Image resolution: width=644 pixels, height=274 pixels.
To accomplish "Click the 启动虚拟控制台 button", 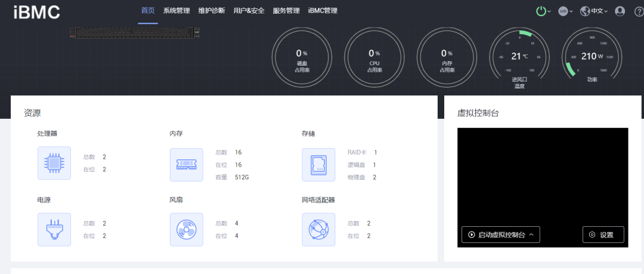I will tap(501, 235).
